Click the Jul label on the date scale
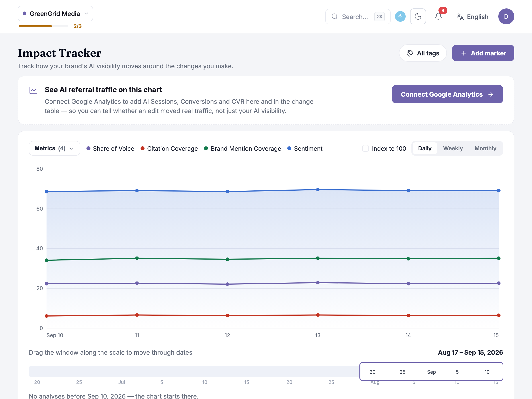 click(121, 382)
